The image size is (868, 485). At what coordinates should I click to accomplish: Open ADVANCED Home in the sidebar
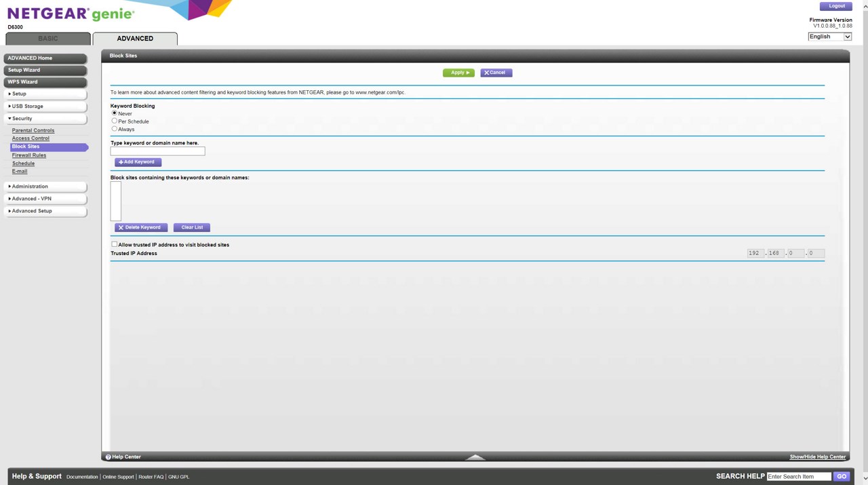[x=46, y=58]
